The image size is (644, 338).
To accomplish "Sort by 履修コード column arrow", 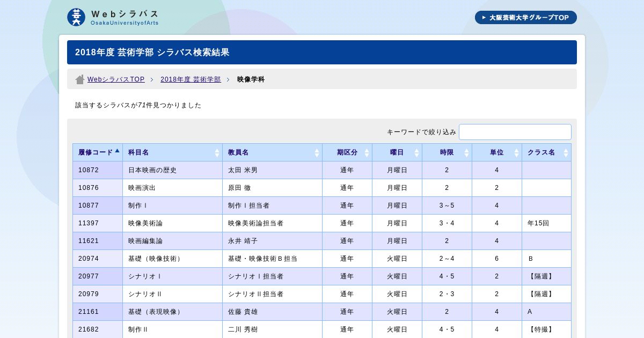I will pyautogui.click(x=117, y=151).
